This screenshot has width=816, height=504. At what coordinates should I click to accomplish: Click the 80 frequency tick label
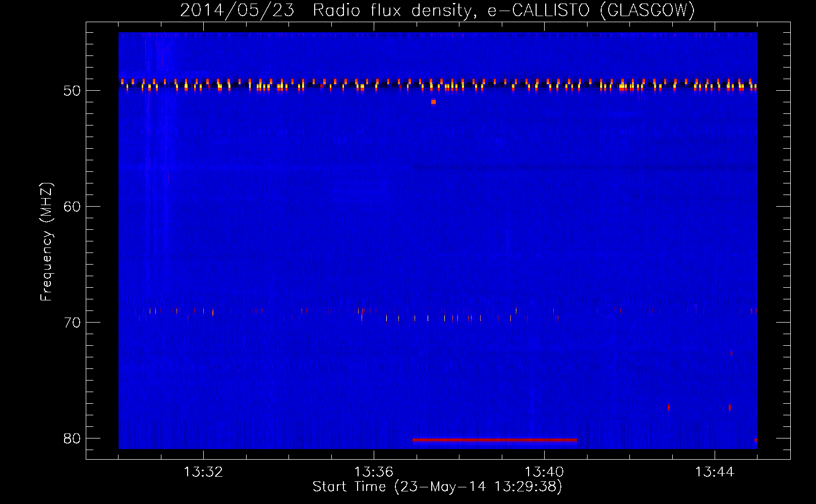[x=72, y=438]
